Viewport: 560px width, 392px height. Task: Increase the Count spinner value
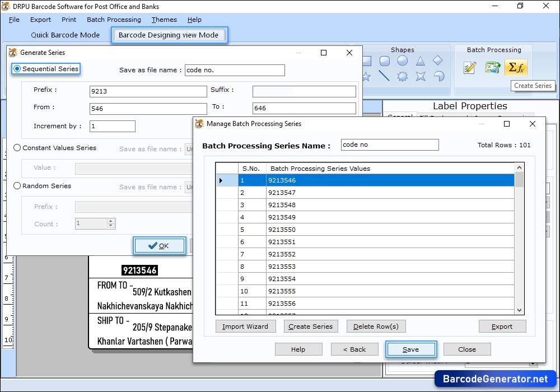pos(111,221)
